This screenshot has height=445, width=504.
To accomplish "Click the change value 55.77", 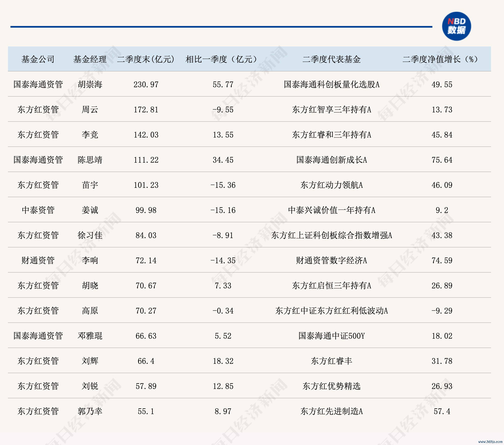I will click(223, 85).
